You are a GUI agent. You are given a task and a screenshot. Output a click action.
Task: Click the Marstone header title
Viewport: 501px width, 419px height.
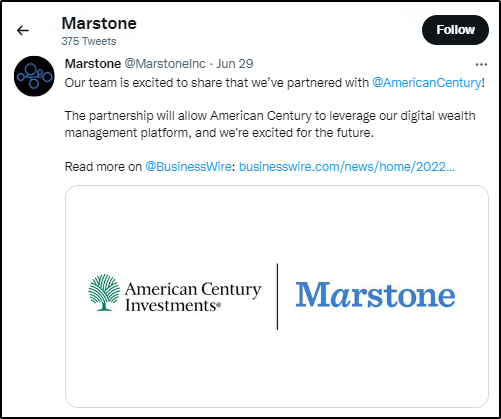point(99,23)
